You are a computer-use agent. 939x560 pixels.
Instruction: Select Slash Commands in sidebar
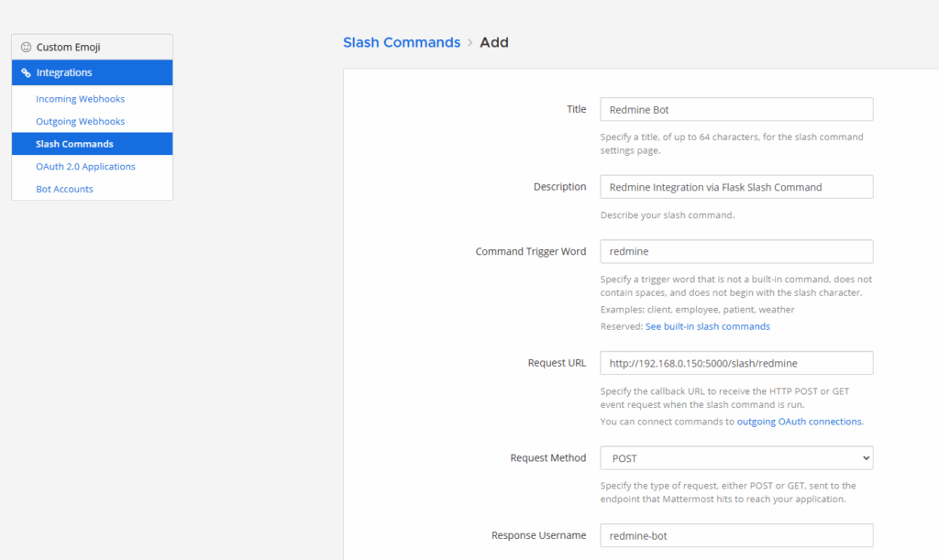coord(74,144)
